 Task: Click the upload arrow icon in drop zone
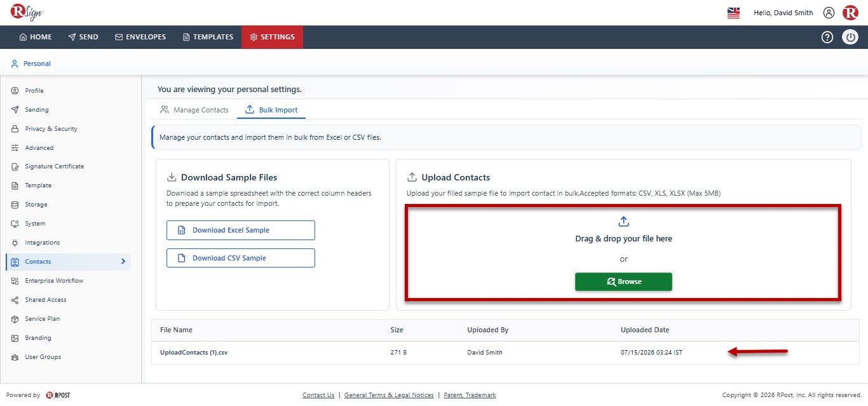[623, 221]
